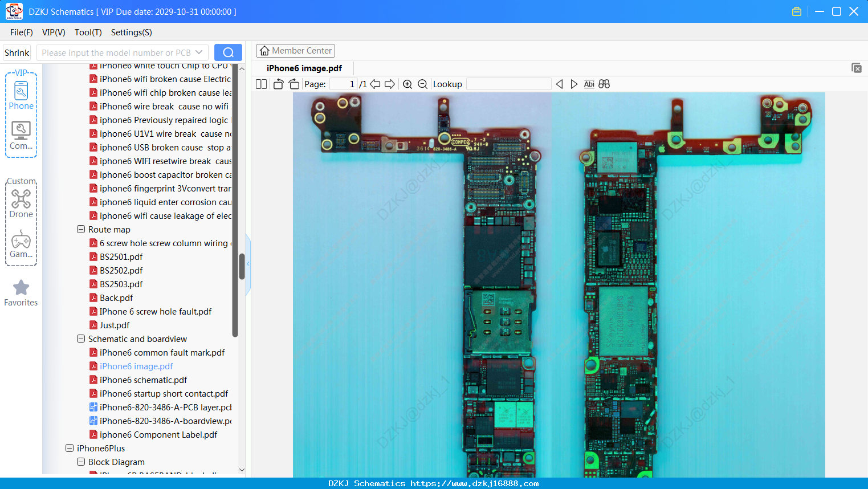Select the iPhone6 image.pdf tab
The image size is (868, 489).
pyautogui.click(x=304, y=68)
